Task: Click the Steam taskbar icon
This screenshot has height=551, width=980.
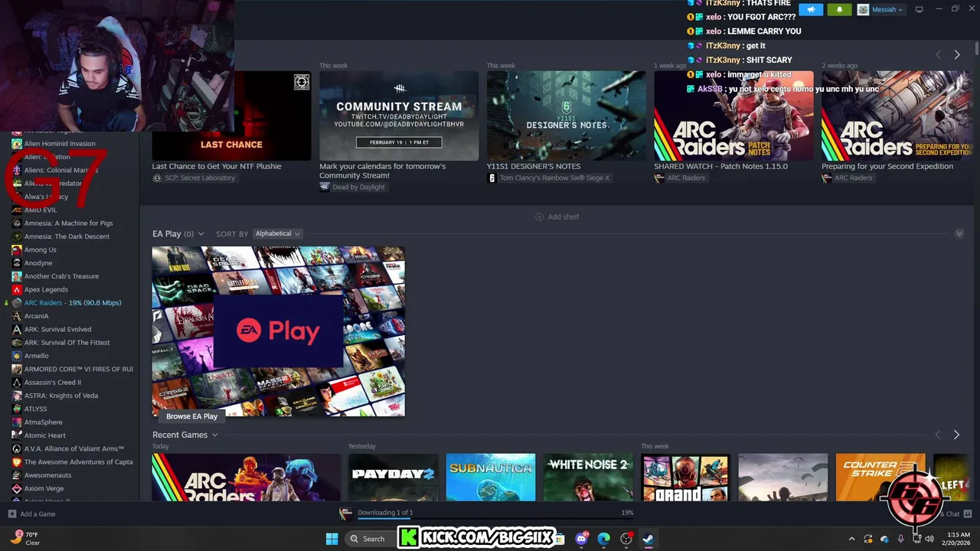Action: click(x=648, y=539)
